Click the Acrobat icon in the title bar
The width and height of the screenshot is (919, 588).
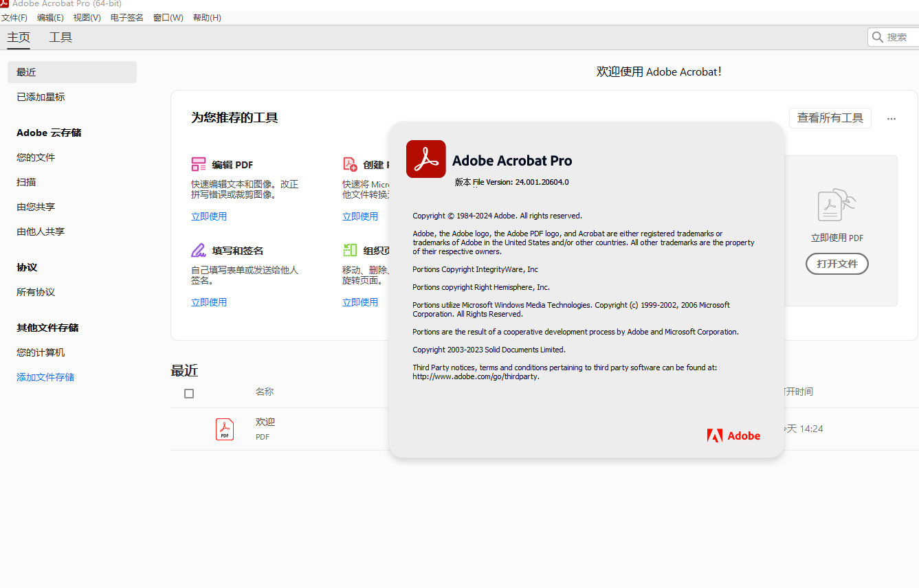[x=4, y=3]
